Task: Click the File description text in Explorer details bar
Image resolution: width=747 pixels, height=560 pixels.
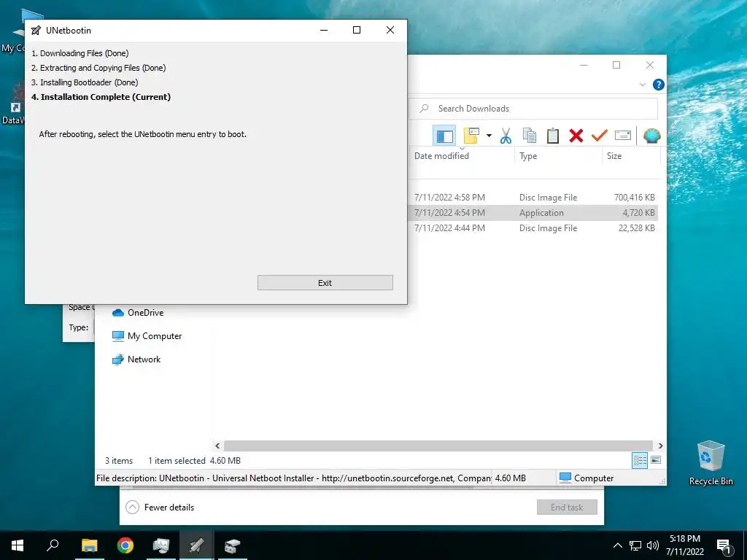Action: tap(293, 478)
